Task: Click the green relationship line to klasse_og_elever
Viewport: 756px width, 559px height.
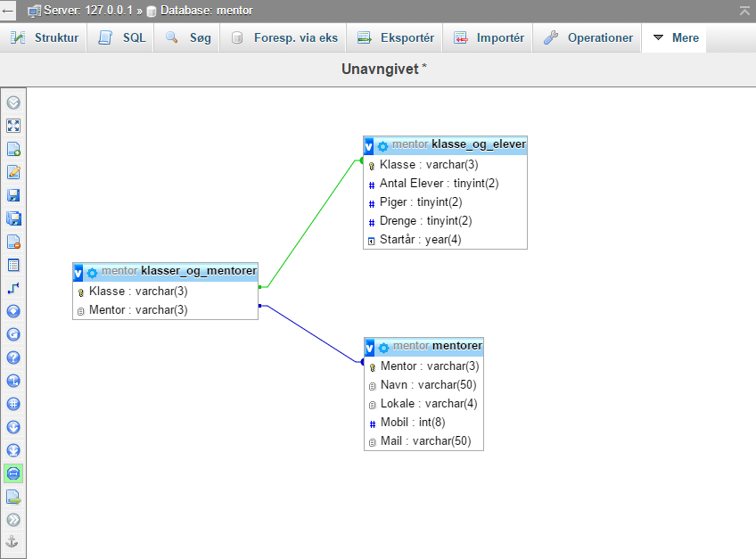Action: pyautogui.click(x=311, y=224)
